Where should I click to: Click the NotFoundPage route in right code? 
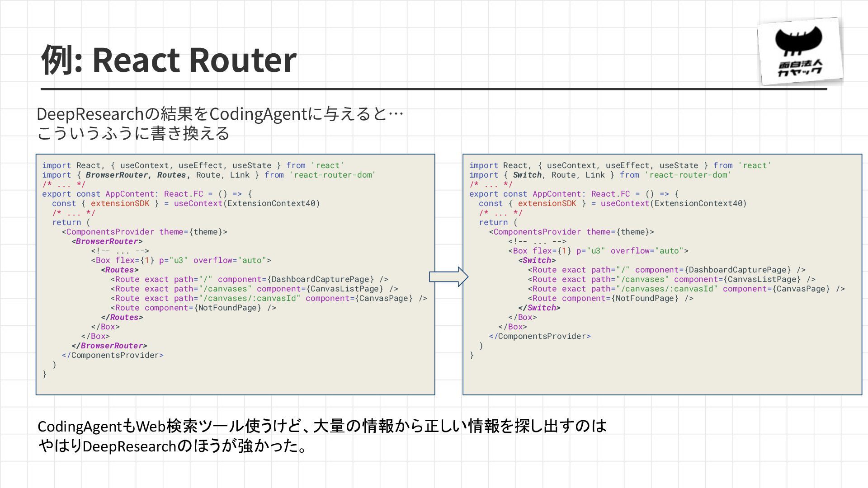610,298
